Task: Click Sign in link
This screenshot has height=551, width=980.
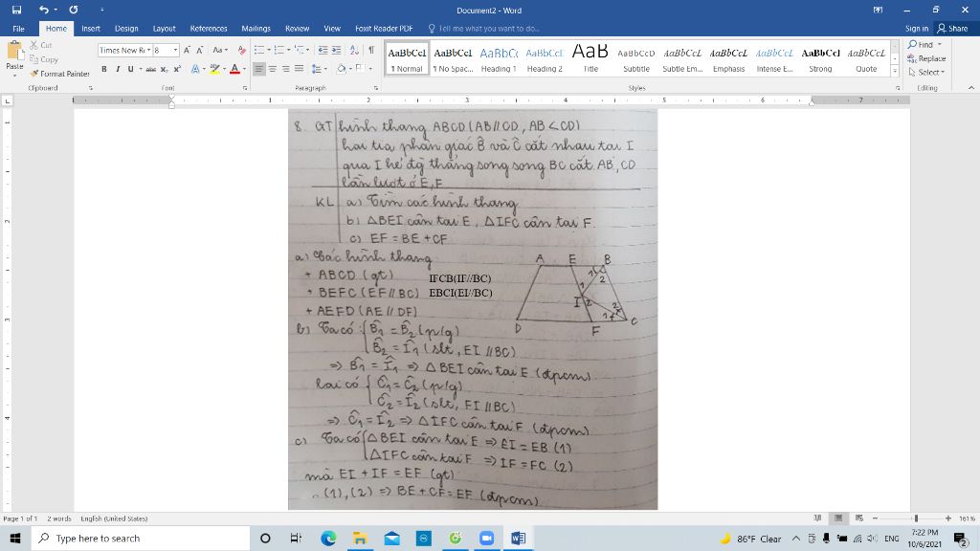Action: (916, 29)
